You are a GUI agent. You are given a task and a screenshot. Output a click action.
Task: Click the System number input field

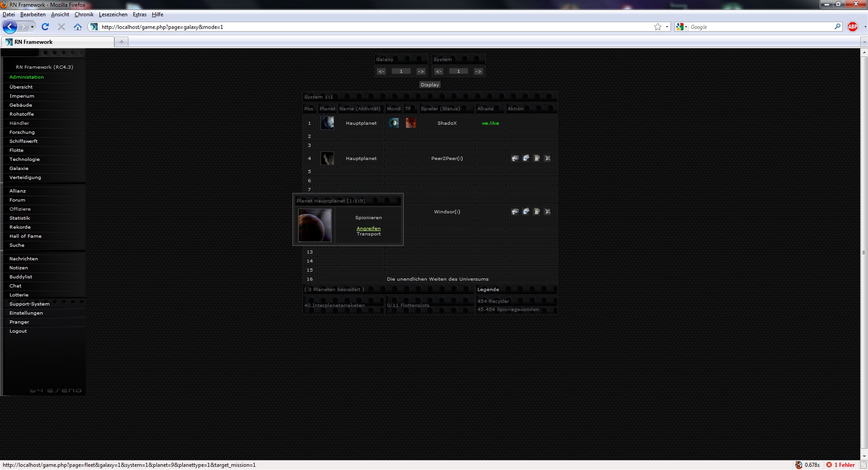458,71
